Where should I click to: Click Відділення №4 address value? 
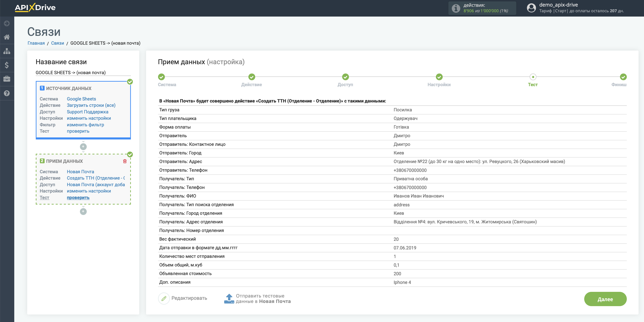[x=465, y=222]
